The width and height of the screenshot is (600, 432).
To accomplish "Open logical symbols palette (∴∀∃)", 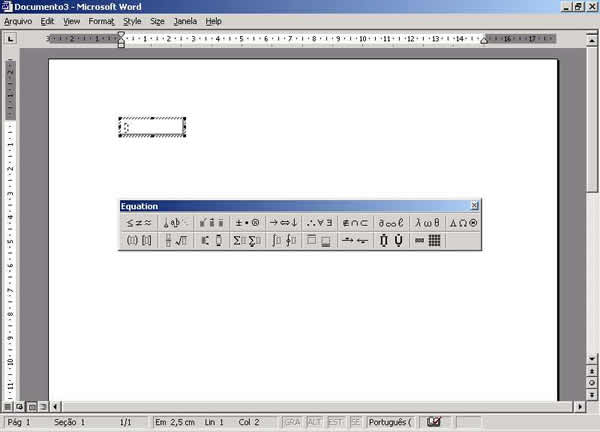I will pos(319,223).
